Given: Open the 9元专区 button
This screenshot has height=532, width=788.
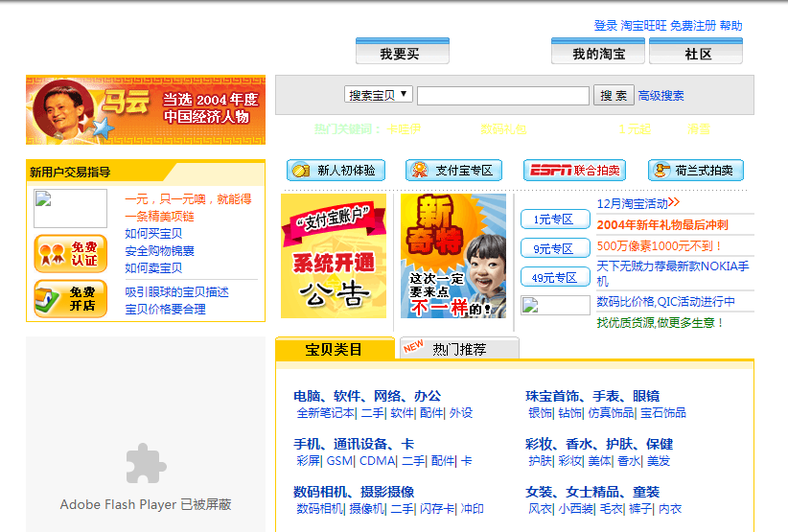Looking at the screenshot, I should pyautogui.click(x=555, y=248).
